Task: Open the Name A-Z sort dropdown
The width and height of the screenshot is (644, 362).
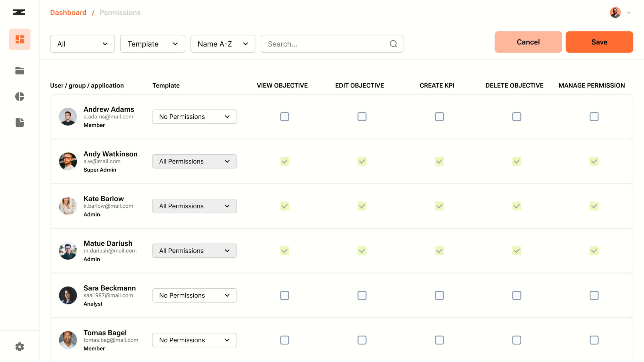Action: coord(223,44)
